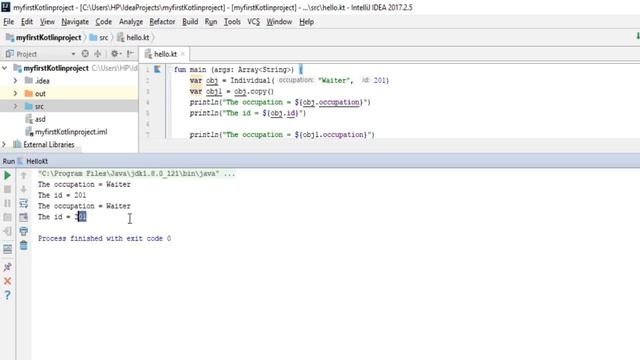Click the Pause output icon in Run panel

[x=7, y=203]
